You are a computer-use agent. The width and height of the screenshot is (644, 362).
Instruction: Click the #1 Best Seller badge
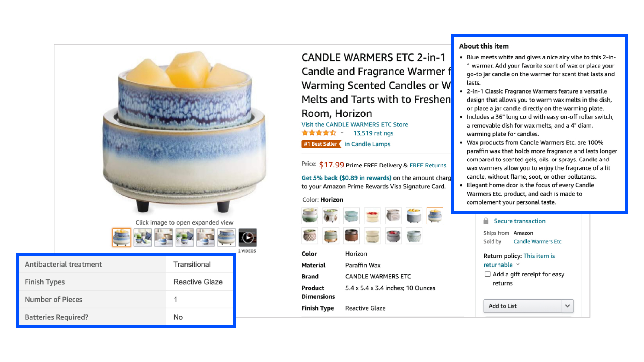pos(321,144)
